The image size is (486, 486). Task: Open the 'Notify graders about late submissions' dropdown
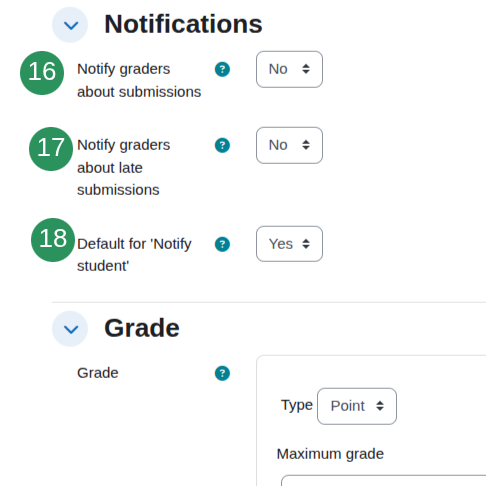click(289, 145)
